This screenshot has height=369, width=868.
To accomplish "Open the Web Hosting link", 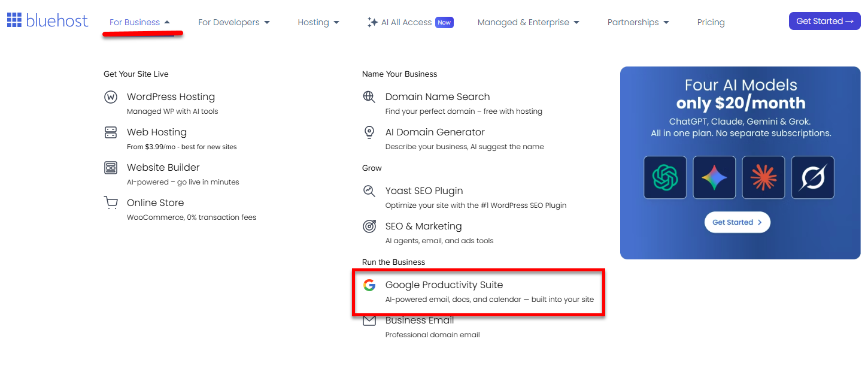I will pos(157,132).
